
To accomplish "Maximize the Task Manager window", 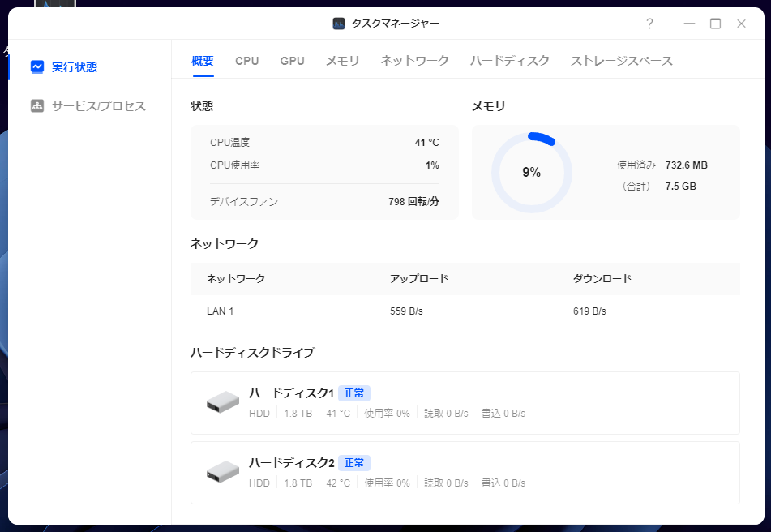I will [715, 24].
